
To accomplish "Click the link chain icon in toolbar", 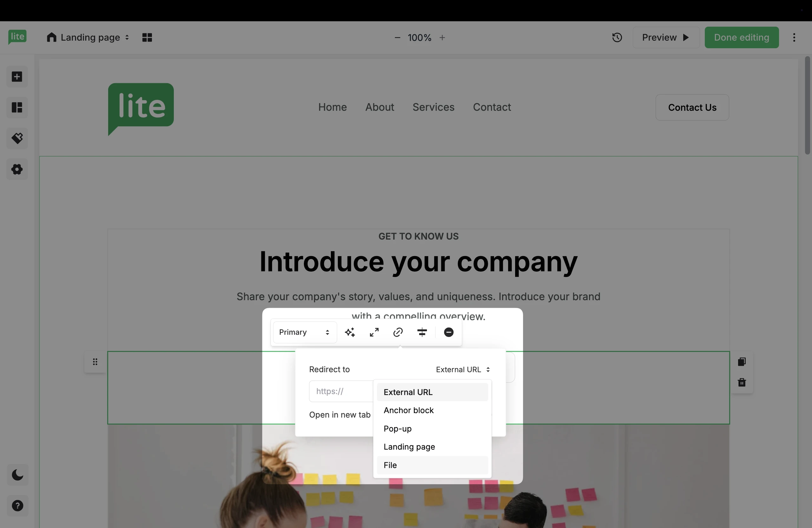I will [398, 332].
